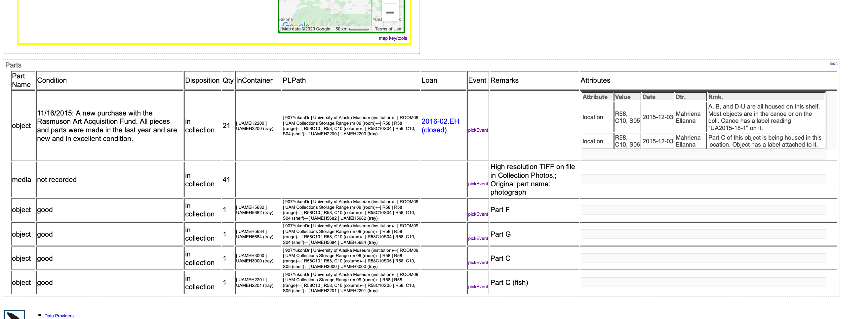
Task: Select the "Parts" section heading
Action: (13, 65)
